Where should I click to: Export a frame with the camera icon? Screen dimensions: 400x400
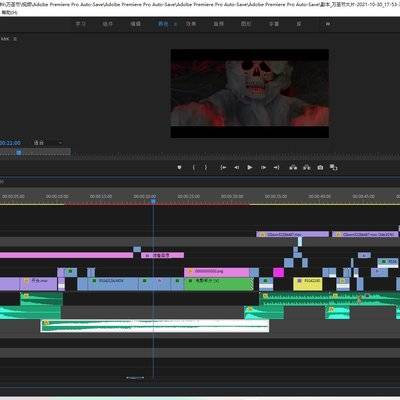coord(320,167)
